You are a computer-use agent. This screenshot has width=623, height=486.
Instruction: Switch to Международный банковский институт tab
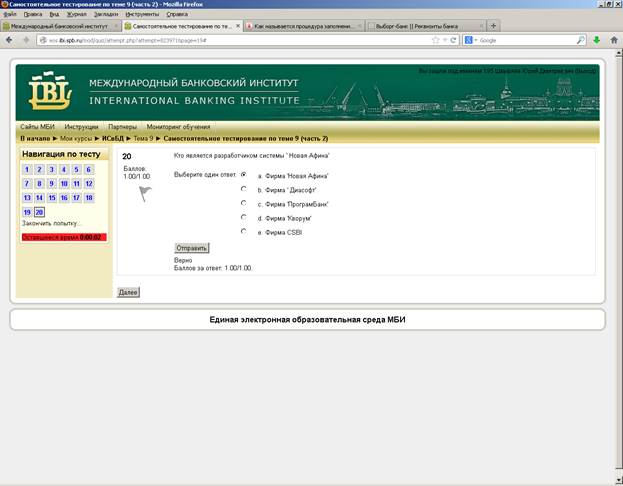(60, 26)
